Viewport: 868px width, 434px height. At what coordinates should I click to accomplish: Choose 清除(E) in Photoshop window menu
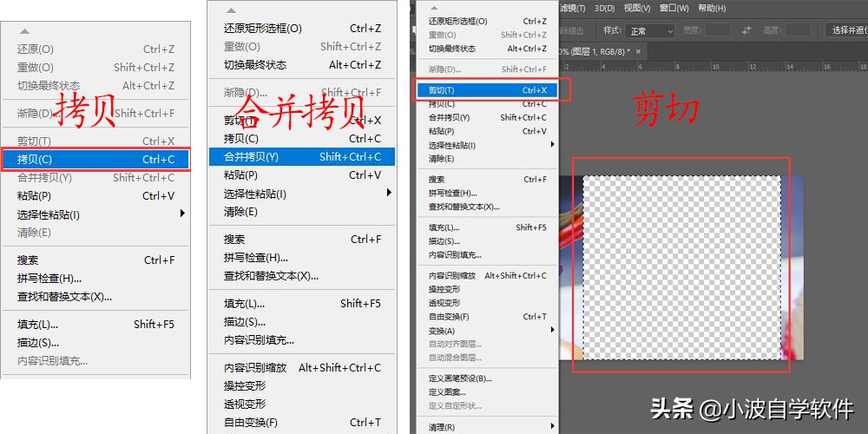(487, 159)
